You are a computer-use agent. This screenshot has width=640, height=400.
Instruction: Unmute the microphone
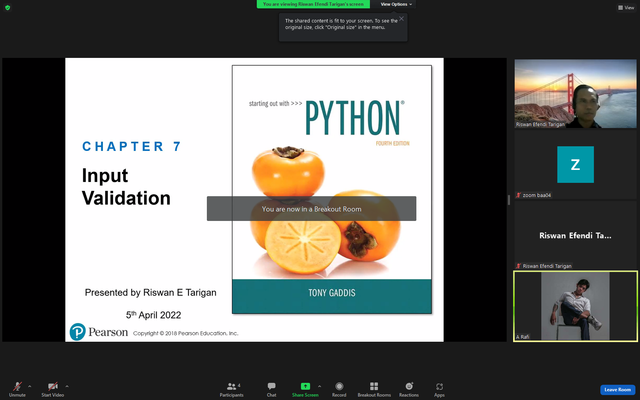(x=17, y=389)
